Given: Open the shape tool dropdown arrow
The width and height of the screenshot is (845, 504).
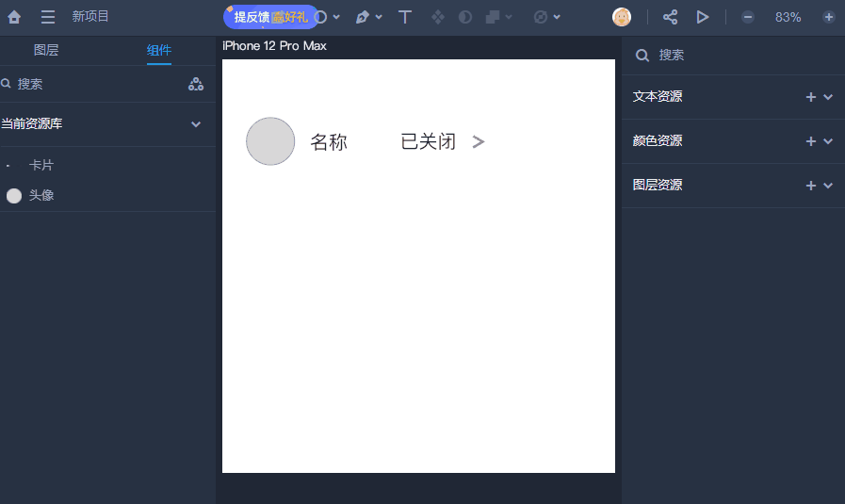Looking at the screenshot, I should (x=336, y=17).
